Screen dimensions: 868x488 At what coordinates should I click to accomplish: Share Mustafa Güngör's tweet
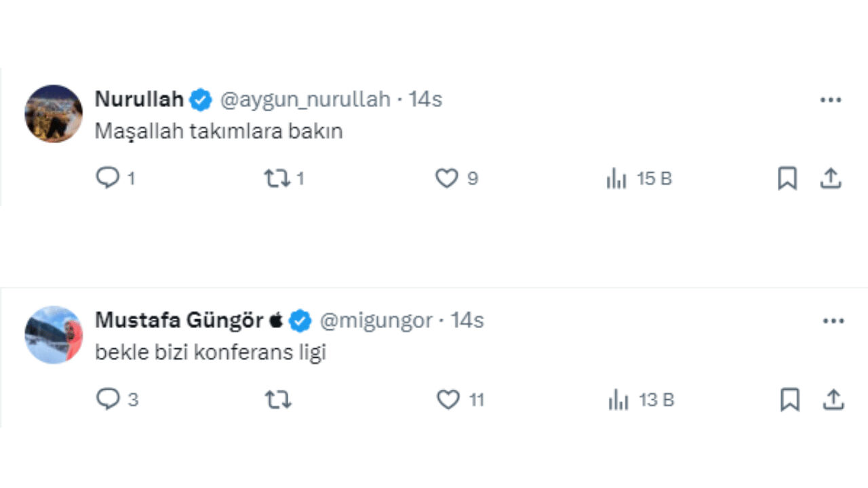(832, 400)
